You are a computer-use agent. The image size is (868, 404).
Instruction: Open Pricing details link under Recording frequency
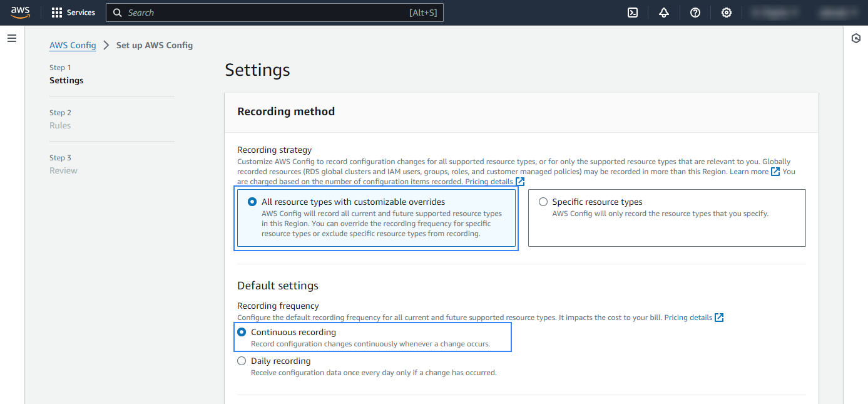pos(688,318)
